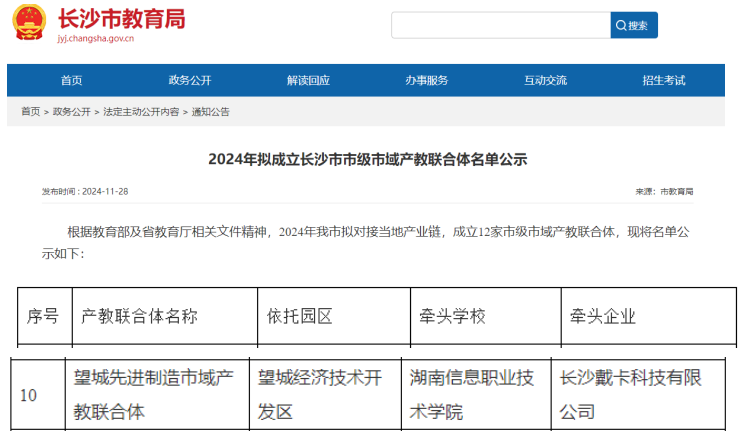Click the 长沙市教育局 site title
Viewport: 749px width, 440px height.
120,19
